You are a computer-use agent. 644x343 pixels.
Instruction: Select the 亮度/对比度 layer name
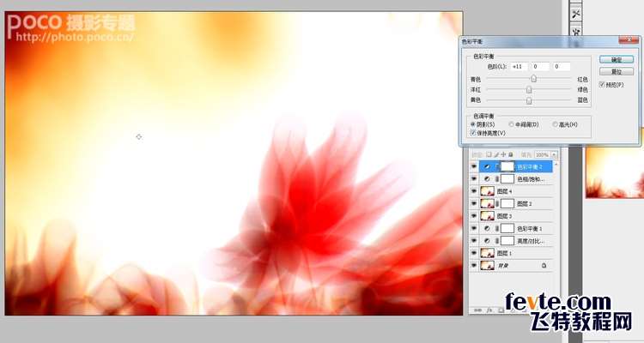[x=531, y=241]
